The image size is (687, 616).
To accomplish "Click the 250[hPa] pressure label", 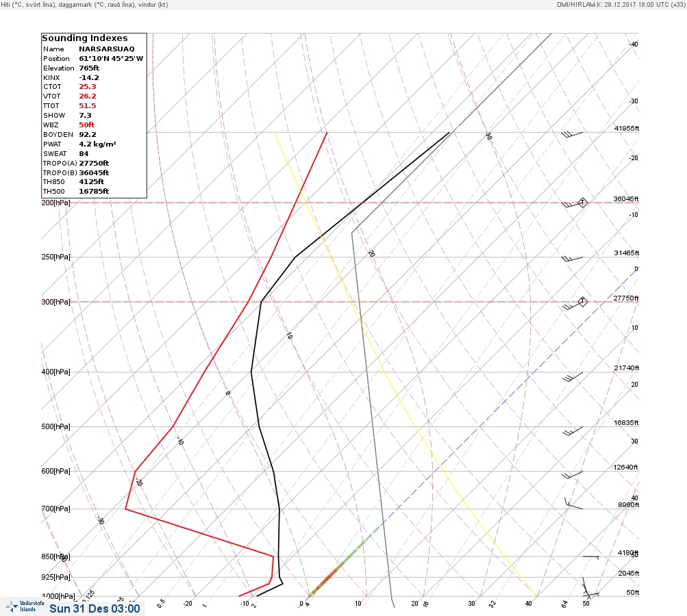I will tap(55, 257).
